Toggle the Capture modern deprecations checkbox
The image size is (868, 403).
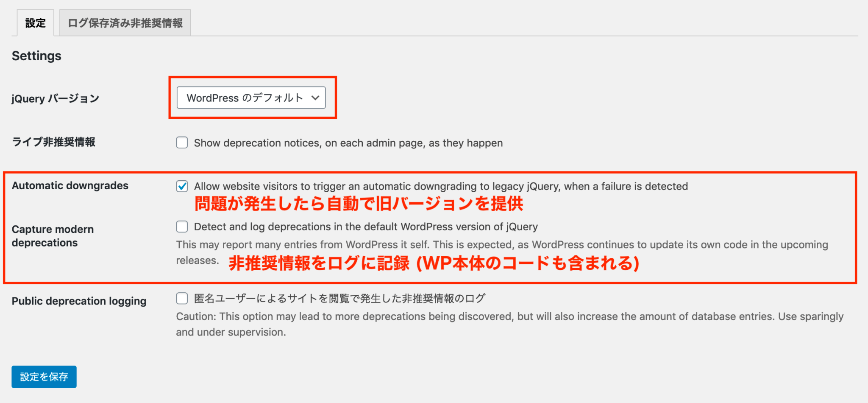[x=181, y=227]
